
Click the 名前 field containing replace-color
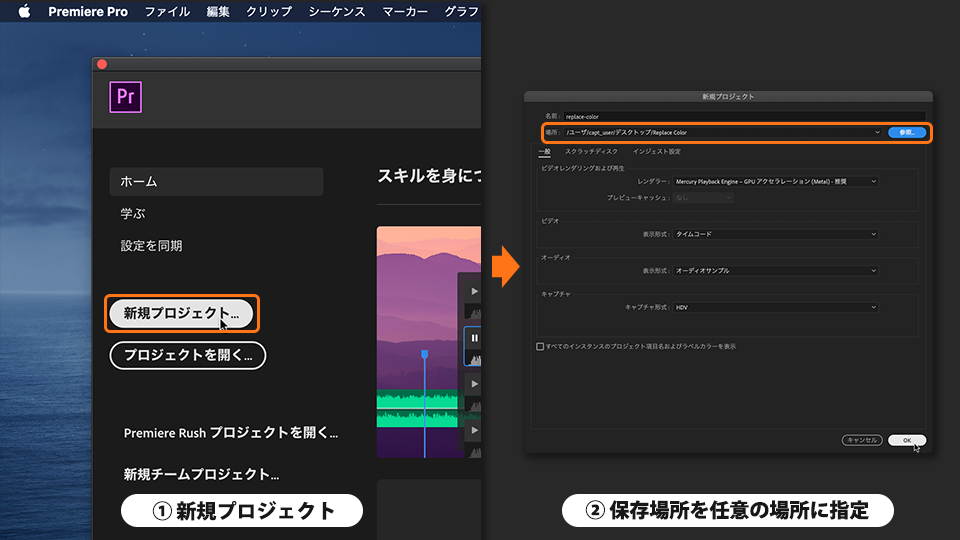click(744, 116)
